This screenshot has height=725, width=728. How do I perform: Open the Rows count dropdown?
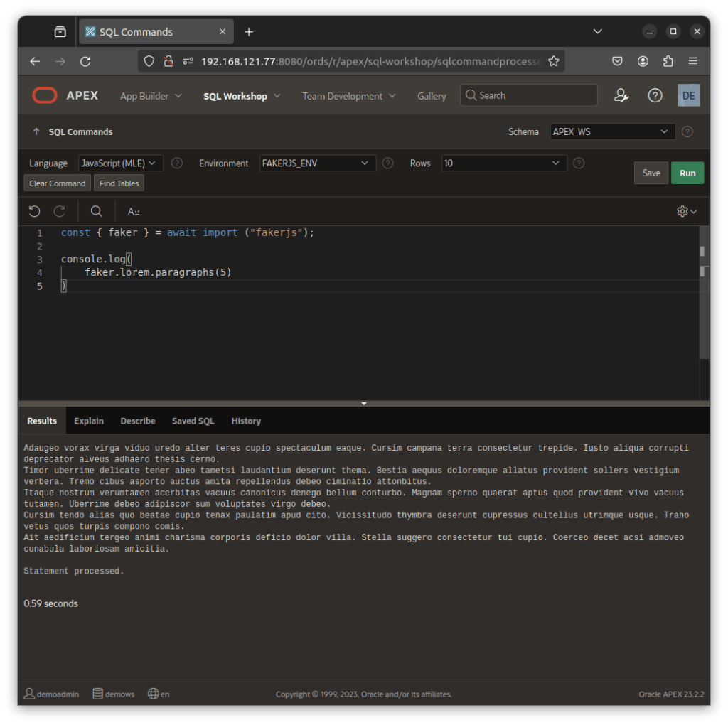[503, 163]
